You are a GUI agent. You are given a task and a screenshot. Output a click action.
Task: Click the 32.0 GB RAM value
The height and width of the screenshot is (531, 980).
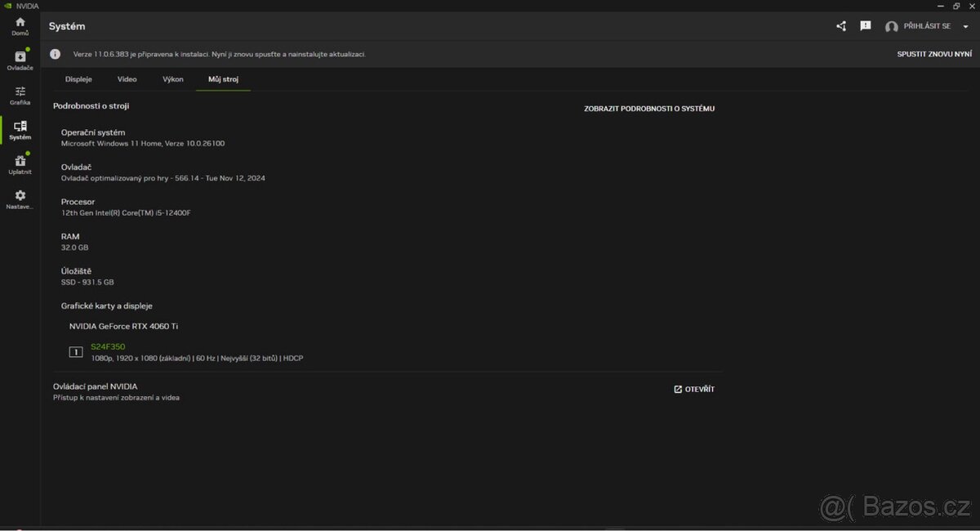75,248
